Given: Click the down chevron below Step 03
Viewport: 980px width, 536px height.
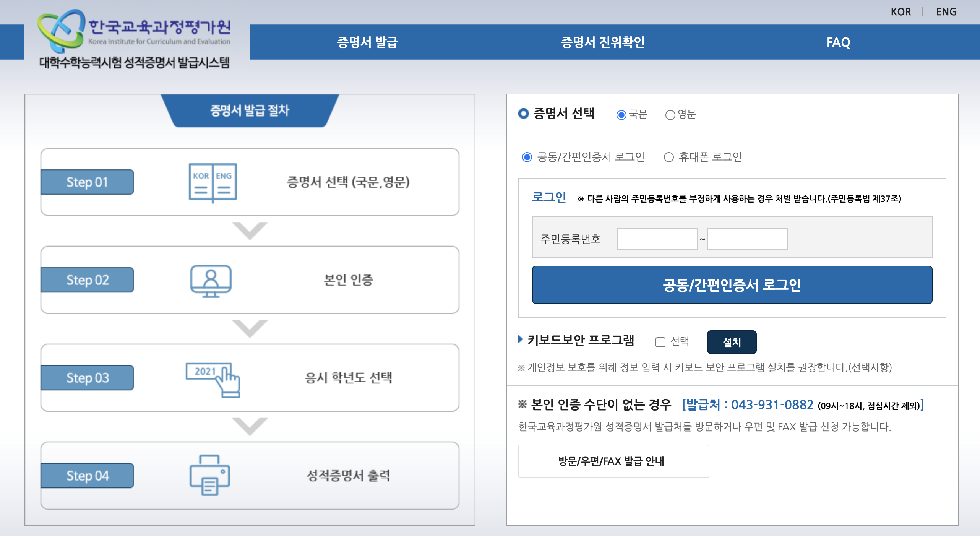Looking at the screenshot, I should (x=250, y=426).
